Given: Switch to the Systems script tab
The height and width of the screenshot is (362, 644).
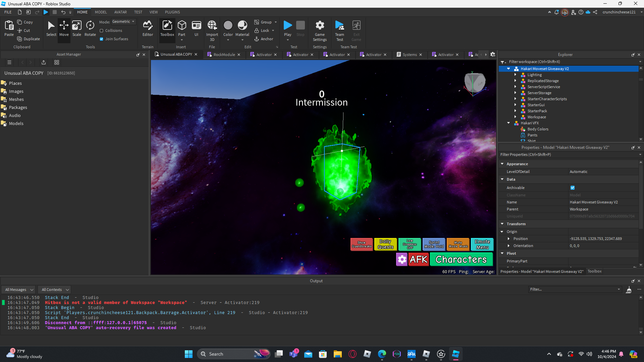Looking at the screenshot, I should (409, 55).
